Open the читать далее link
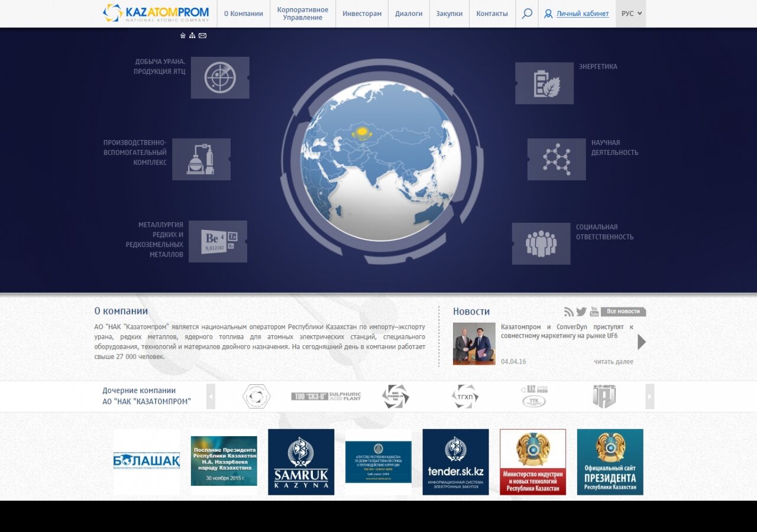 pyautogui.click(x=614, y=362)
